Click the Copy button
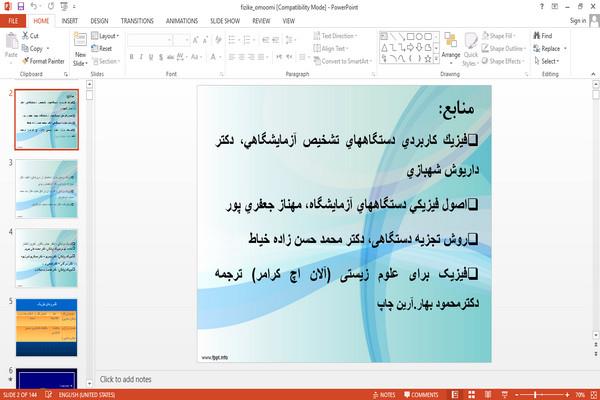The width and height of the screenshot is (600, 400). click(32, 49)
